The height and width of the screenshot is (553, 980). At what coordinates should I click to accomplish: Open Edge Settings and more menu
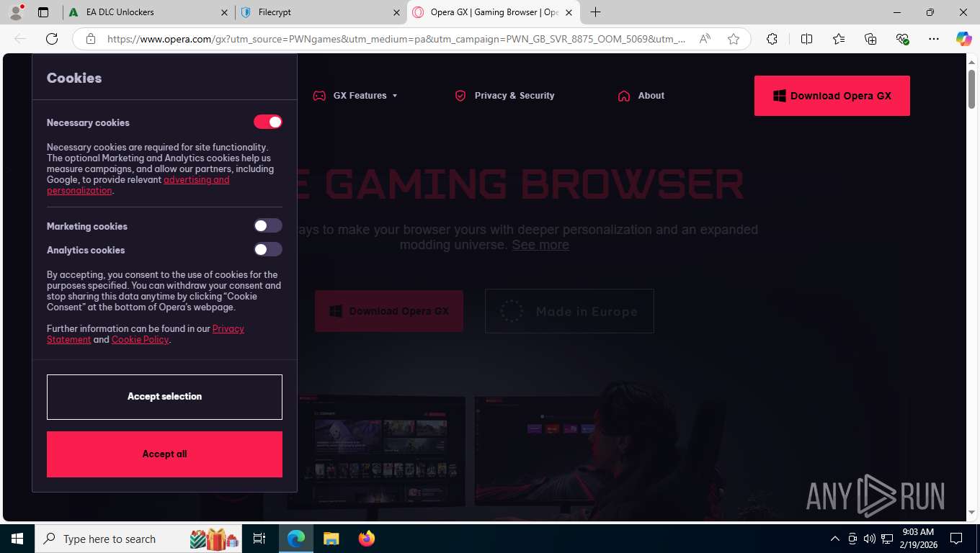[x=934, y=39]
